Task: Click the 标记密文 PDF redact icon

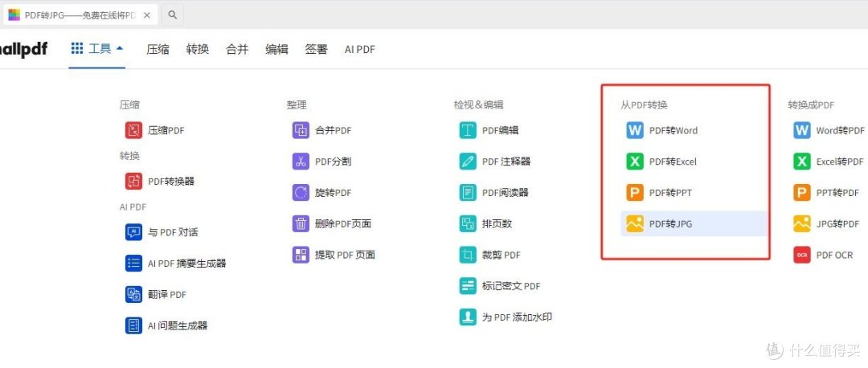Action: tap(468, 286)
